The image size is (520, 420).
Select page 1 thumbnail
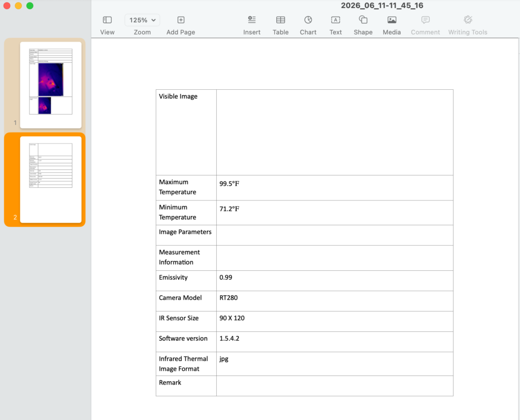[x=51, y=85]
